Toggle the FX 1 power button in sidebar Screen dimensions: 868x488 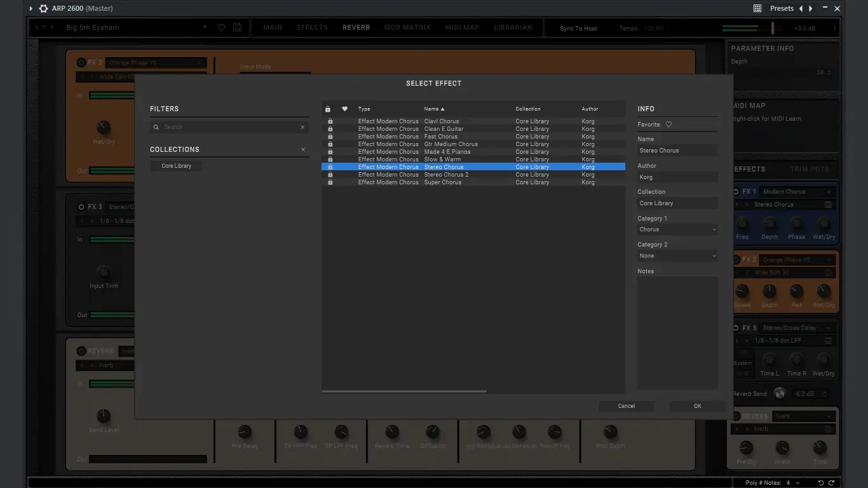tap(736, 191)
